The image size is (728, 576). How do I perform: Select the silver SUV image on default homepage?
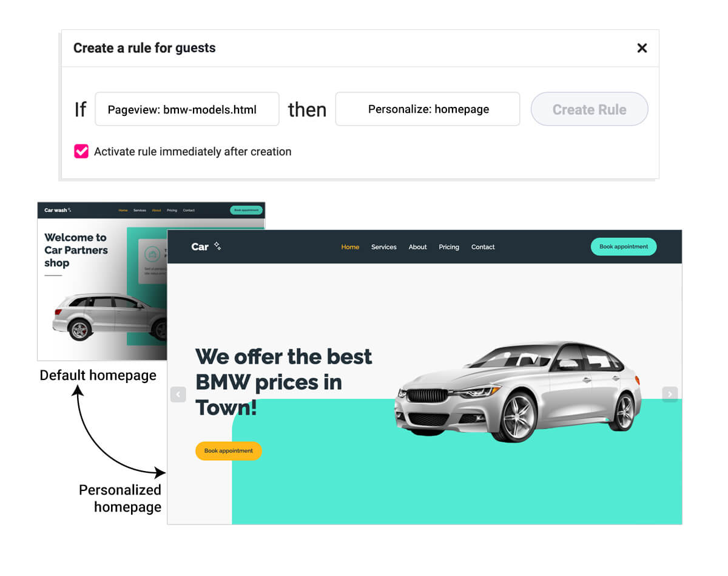[x=110, y=317]
